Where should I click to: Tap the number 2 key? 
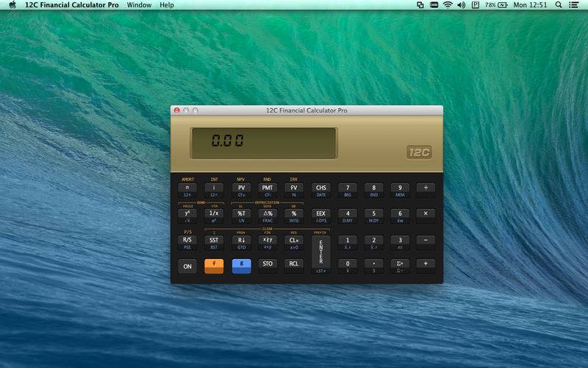(x=373, y=243)
